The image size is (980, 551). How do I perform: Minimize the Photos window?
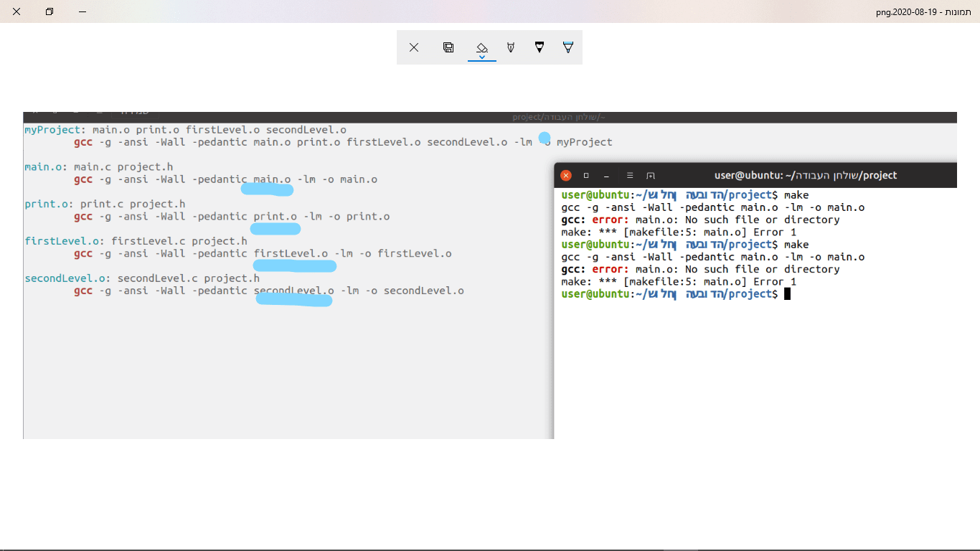[x=83, y=11]
